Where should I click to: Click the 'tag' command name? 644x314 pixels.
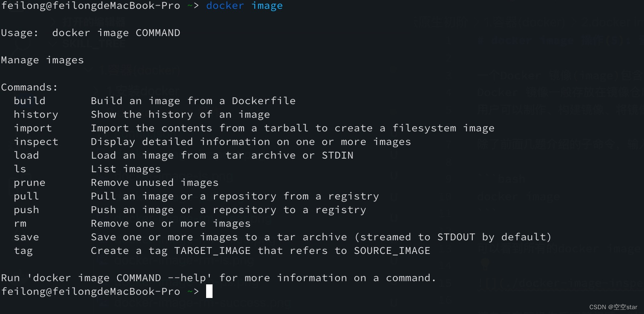click(23, 251)
